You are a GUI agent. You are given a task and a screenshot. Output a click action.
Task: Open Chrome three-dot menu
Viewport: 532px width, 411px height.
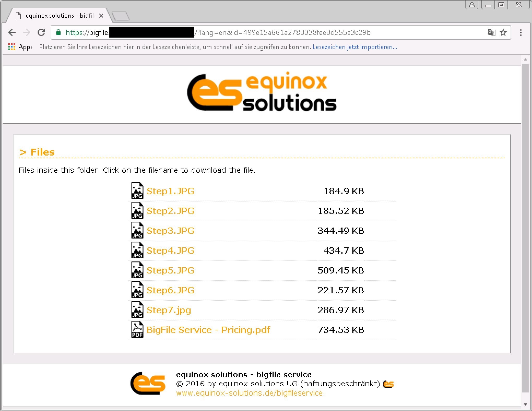coord(521,32)
